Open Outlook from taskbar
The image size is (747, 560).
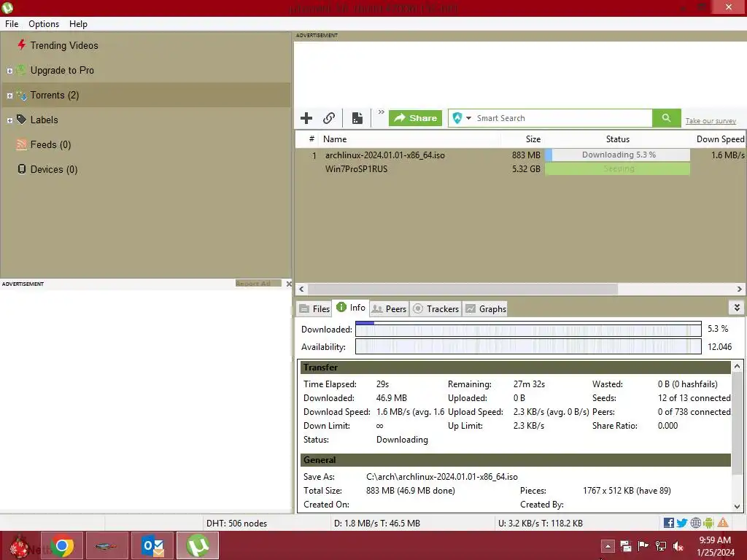152,545
